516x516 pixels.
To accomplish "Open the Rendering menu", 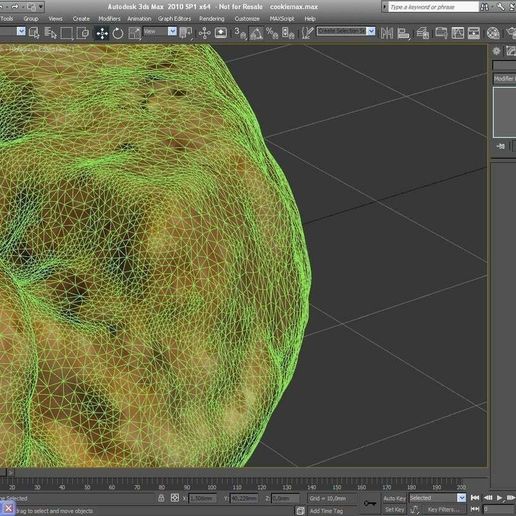I will click(x=212, y=19).
